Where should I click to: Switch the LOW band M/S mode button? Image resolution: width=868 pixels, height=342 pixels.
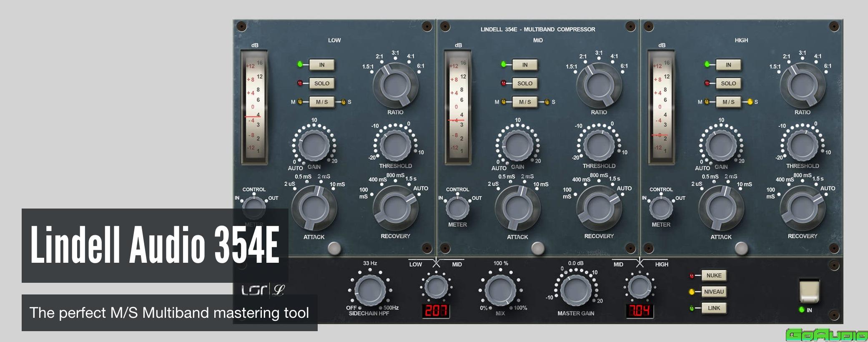321,102
